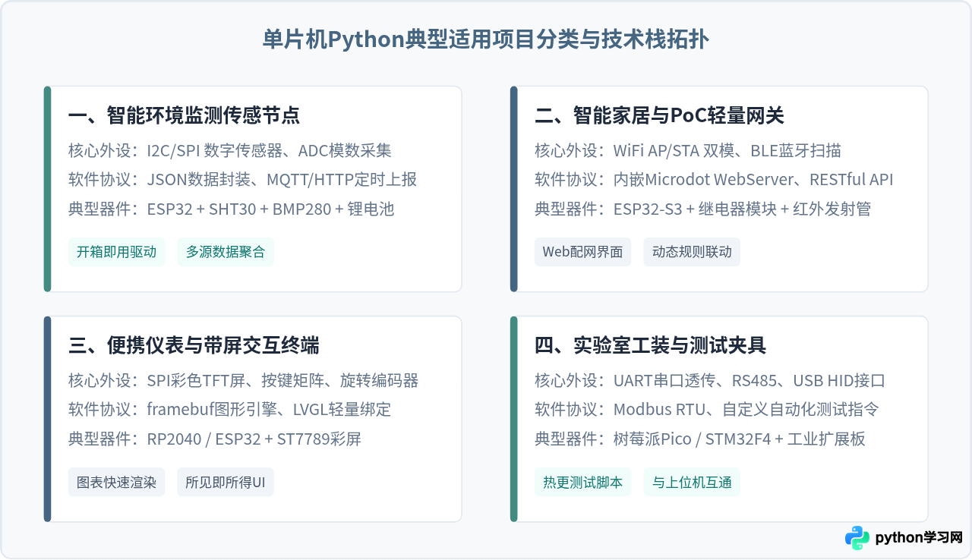Click the 热更测试脚本 tag
Viewport: 972px width, 560px height.
coord(583,483)
